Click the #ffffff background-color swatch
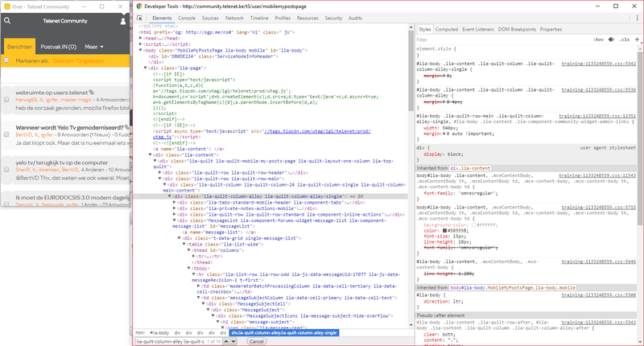Screen dimensions: 644x346 click(474, 225)
